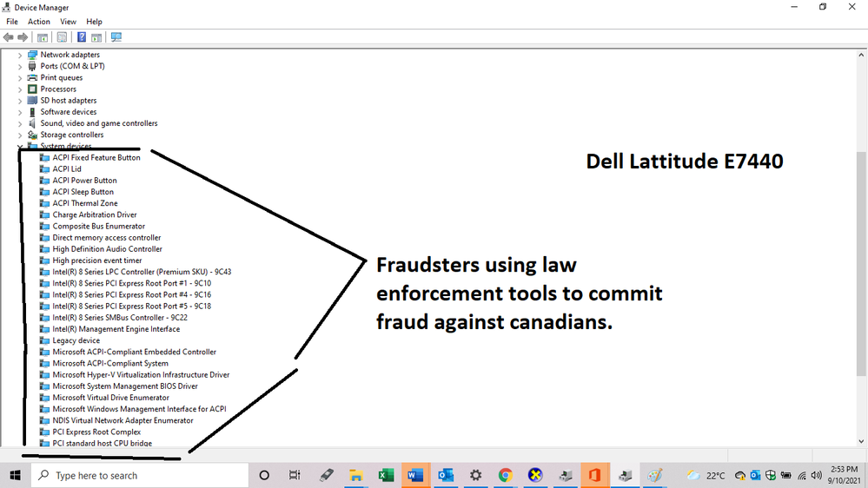Click the blue Help question-mark icon

[x=82, y=37]
